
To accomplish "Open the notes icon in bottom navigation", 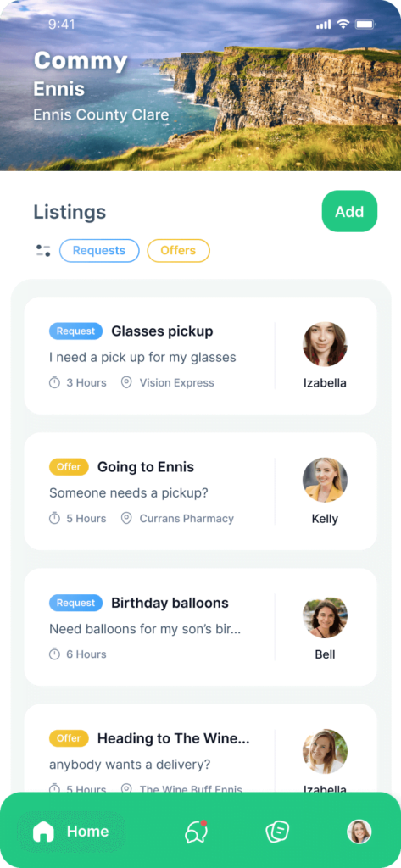I will click(x=277, y=832).
